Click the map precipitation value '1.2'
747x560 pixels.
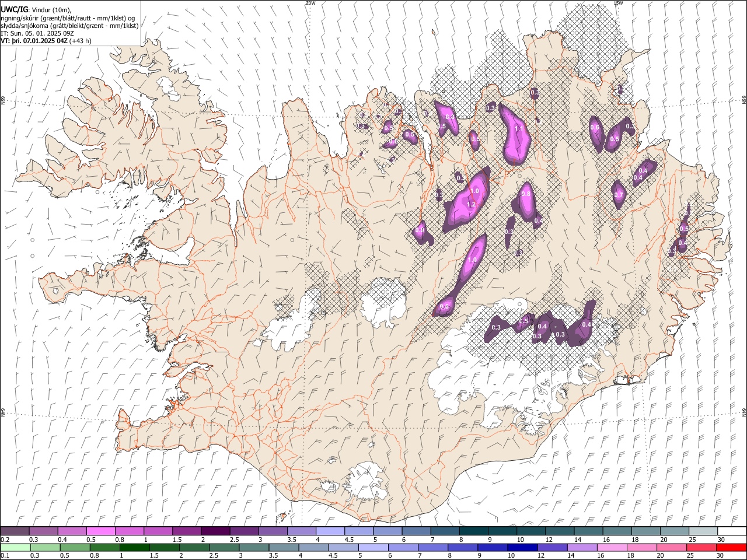tap(472, 204)
